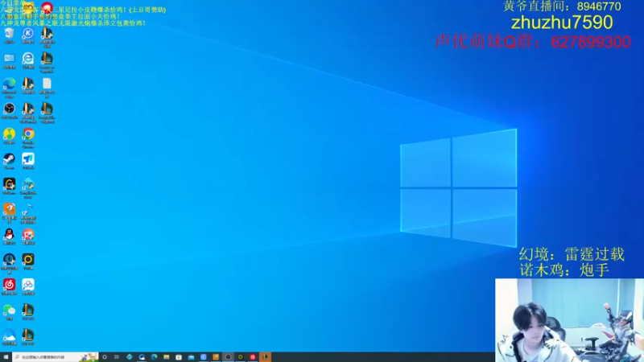Image resolution: width=644 pixels, height=362 pixels.
Task: Open Microsoft Edge from the desktop
Action: pyautogui.click(x=9, y=87)
